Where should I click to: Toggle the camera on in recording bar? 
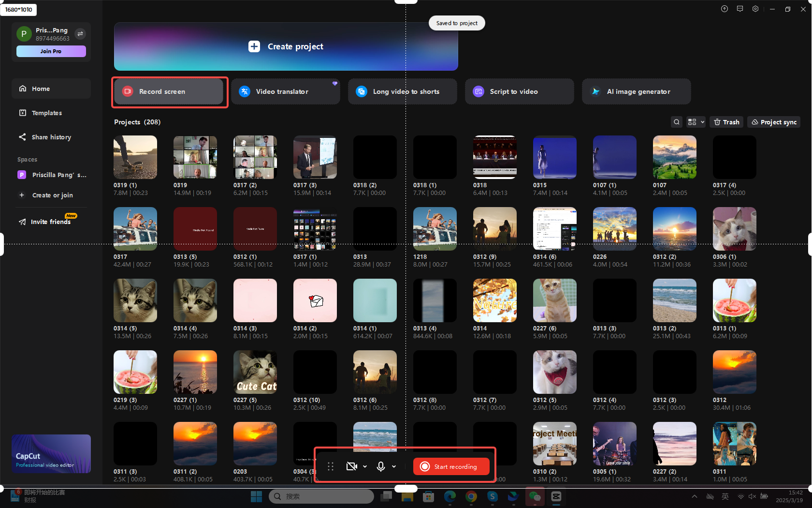(351, 466)
